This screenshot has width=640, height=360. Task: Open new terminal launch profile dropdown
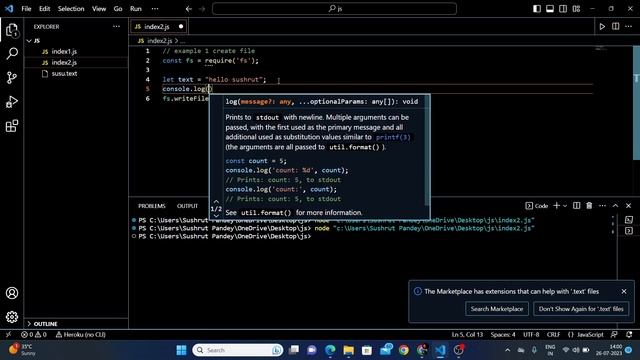tap(565, 206)
